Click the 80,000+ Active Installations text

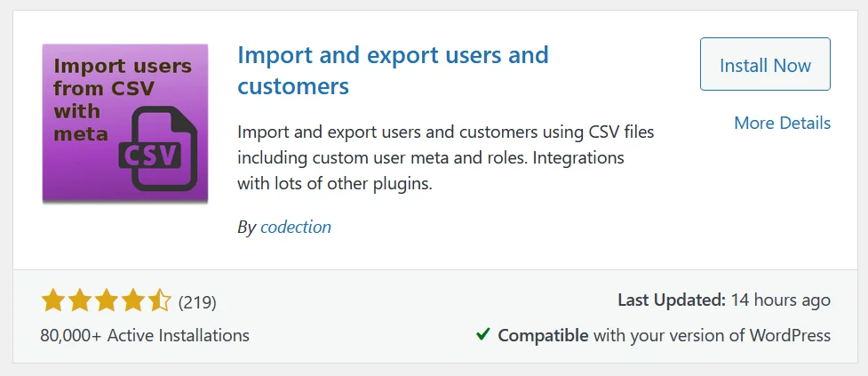click(145, 335)
